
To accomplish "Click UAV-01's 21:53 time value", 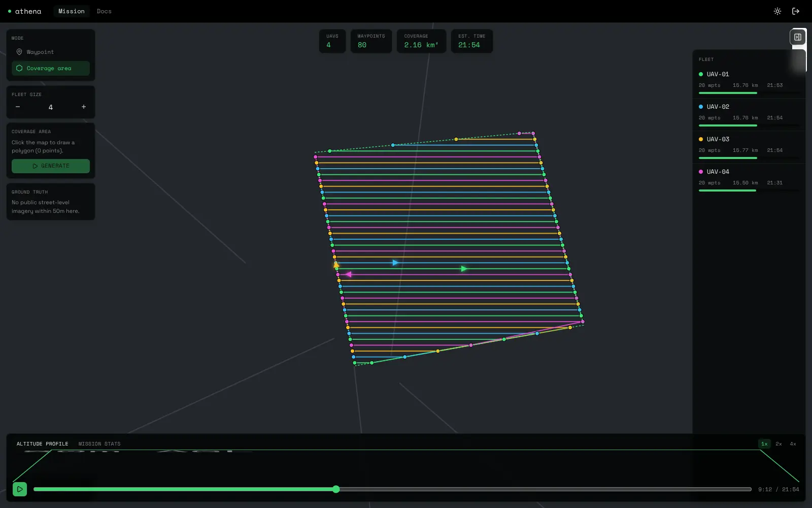I will click(774, 85).
